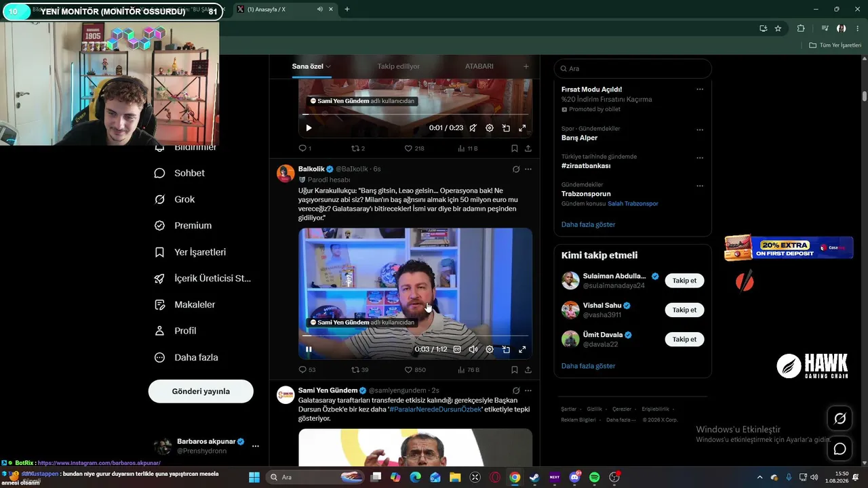
Task: Expand the Daha fazla sidebar menu
Action: coord(186,357)
